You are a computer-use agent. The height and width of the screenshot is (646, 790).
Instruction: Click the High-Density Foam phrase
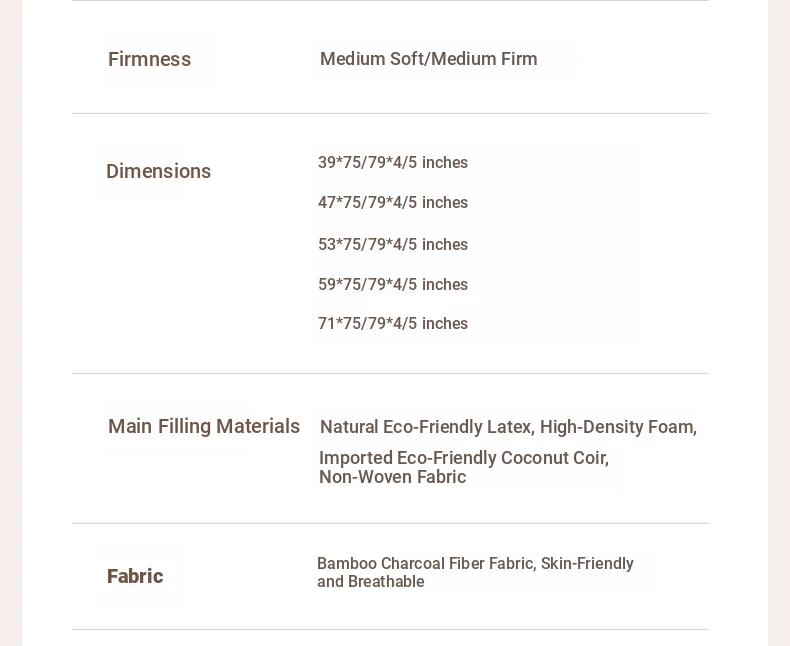tap(618, 427)
